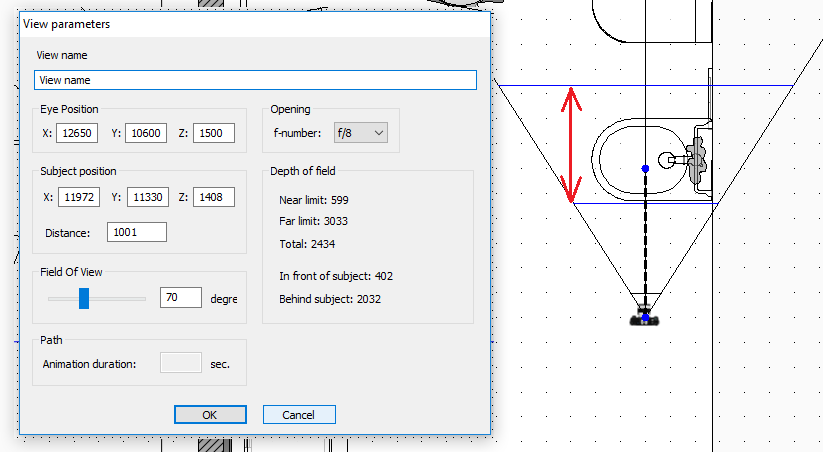Confirm with the OK button
The image size is (823, 452).
(x=210, y=415)
